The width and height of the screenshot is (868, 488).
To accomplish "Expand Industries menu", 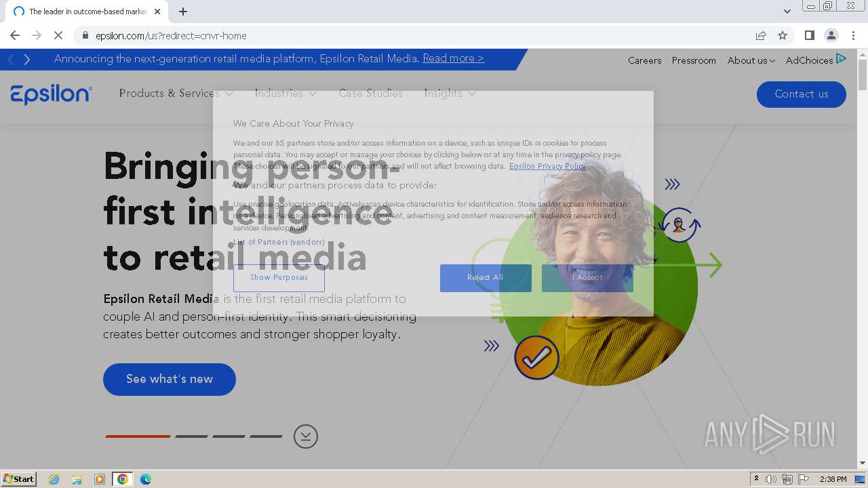I will tap(285, 94).
